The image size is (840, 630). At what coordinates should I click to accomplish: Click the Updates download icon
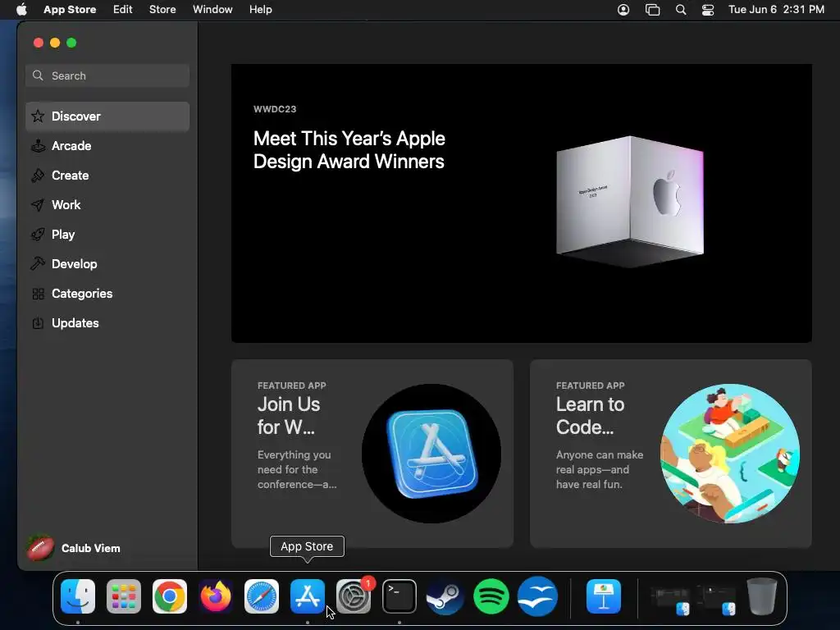pyautogui.click(x=38, y=323)
